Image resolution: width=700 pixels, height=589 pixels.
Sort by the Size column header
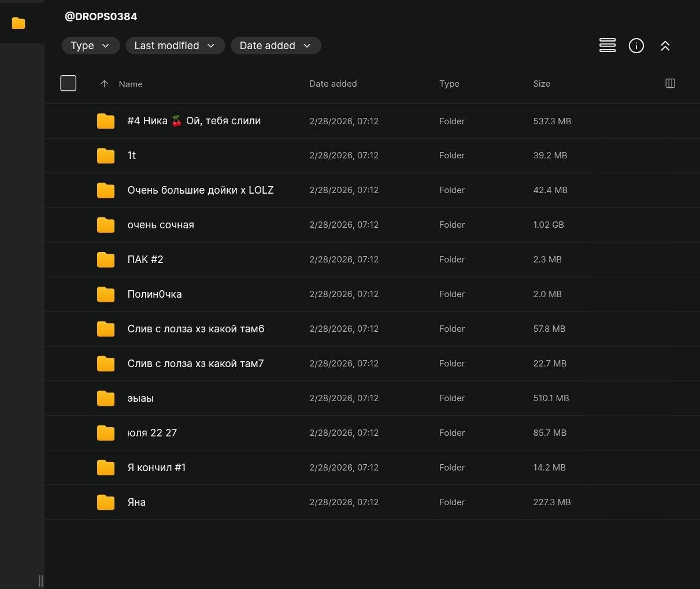point(541,84)
